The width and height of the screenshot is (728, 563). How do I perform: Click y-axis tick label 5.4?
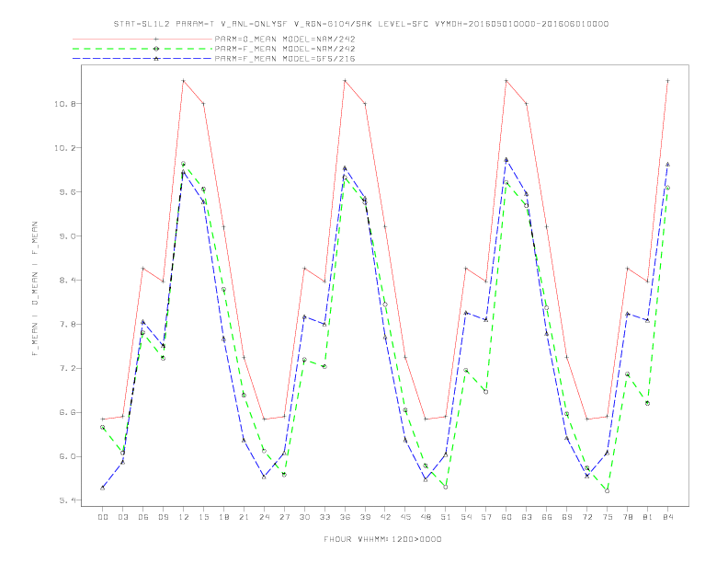67,500
